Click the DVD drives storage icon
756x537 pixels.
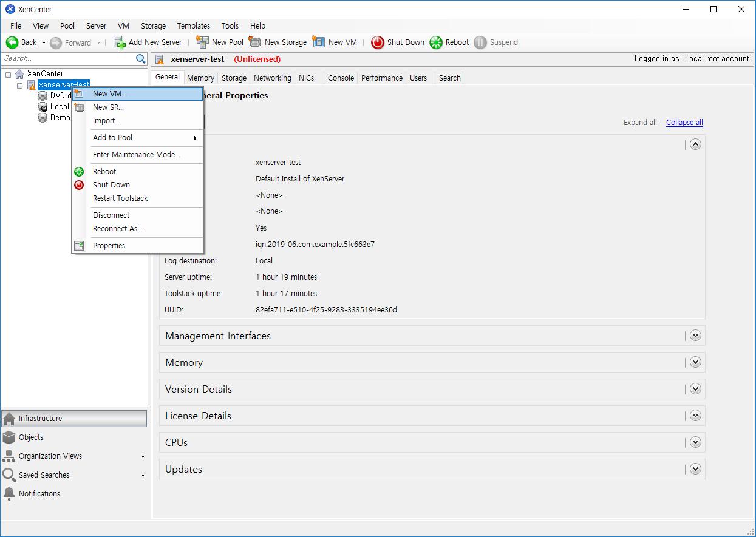(43, 96)
